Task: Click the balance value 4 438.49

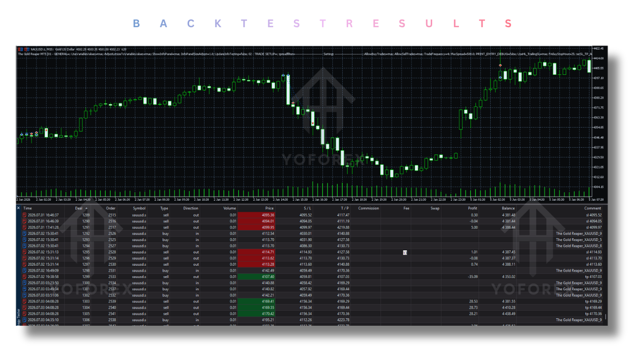Action: [508, 313]
